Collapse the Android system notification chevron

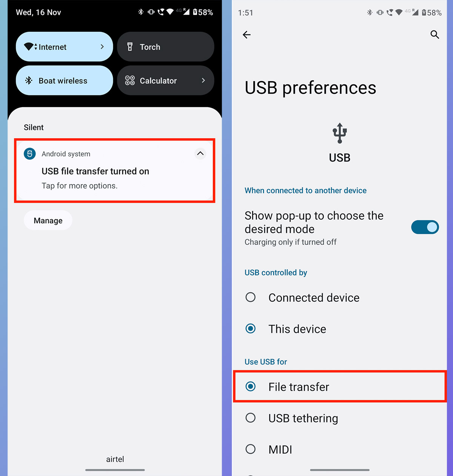coord(200,154)
